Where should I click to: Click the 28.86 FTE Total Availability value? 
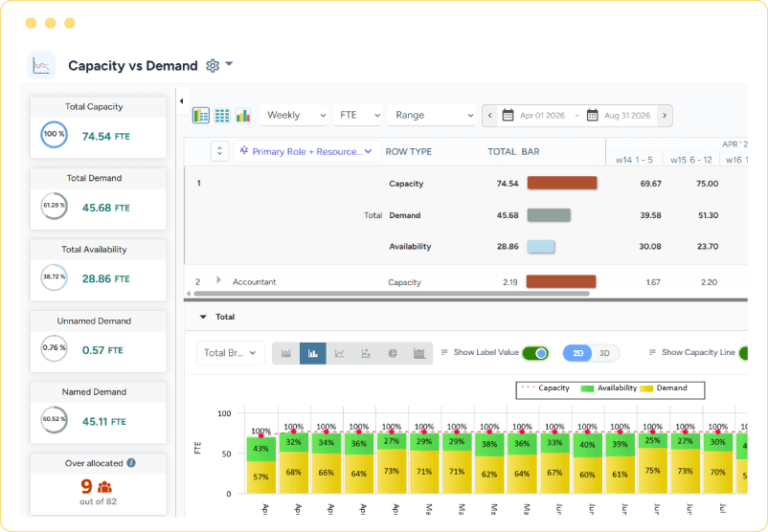click(x=105, y=279)
